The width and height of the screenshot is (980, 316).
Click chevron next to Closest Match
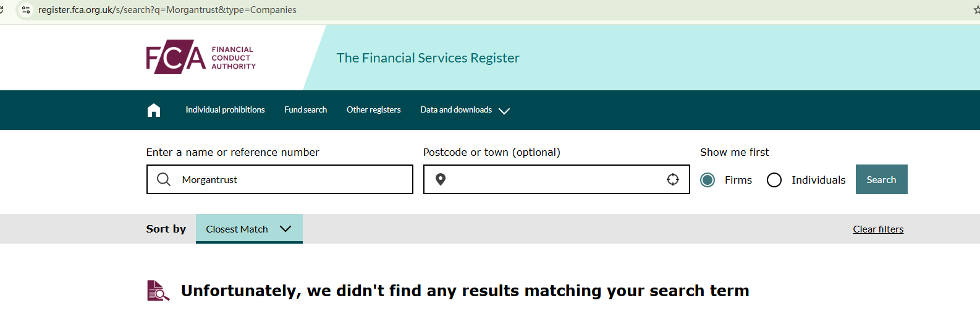(x=285, y=229)
